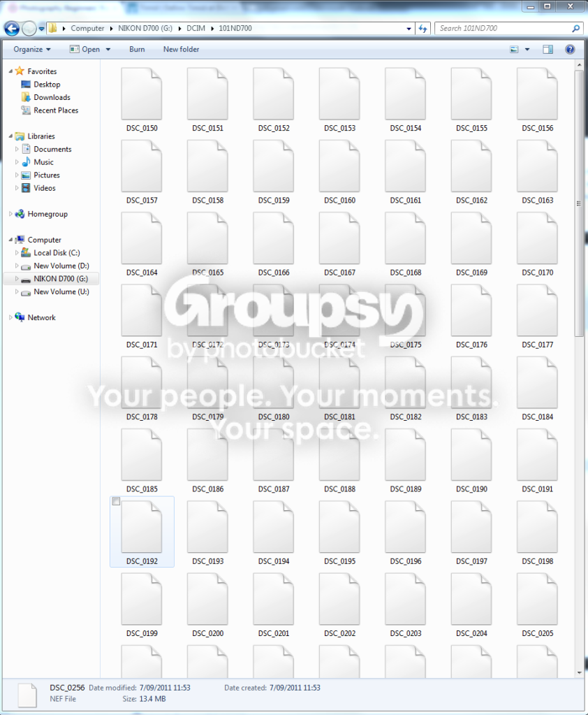
Task: Select the DSC_0150 file icon
Action: 142,94
